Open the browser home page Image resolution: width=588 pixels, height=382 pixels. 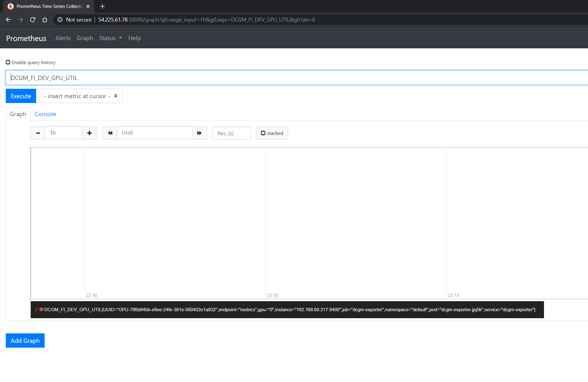pyautogui.click(x=45, y=20)
